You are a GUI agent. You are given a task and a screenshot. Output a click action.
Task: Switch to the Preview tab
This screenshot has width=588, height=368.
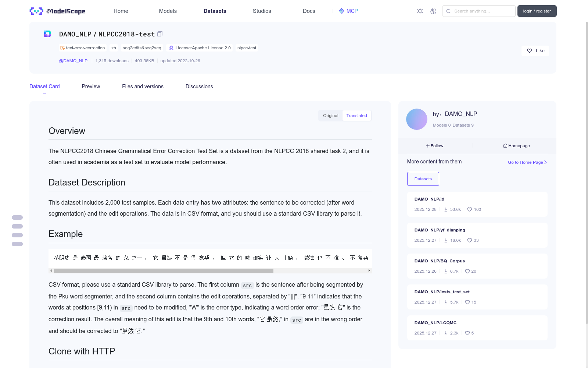click(x=91, y=86)
